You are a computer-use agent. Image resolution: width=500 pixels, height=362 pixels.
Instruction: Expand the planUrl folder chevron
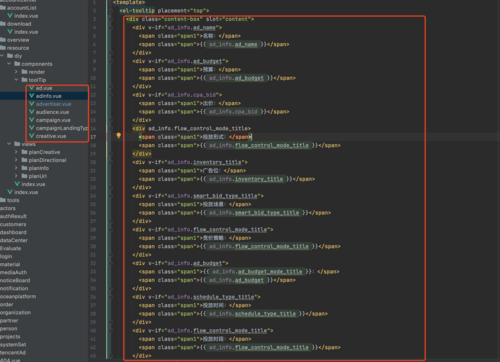pos(16,176)
